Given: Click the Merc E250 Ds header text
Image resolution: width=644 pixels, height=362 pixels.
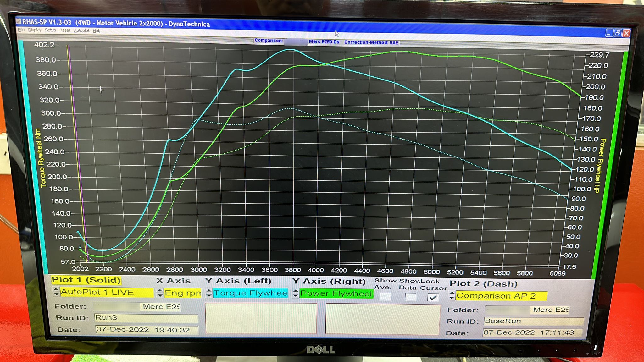Looking at the screenshot, I should tap(324, 41).
